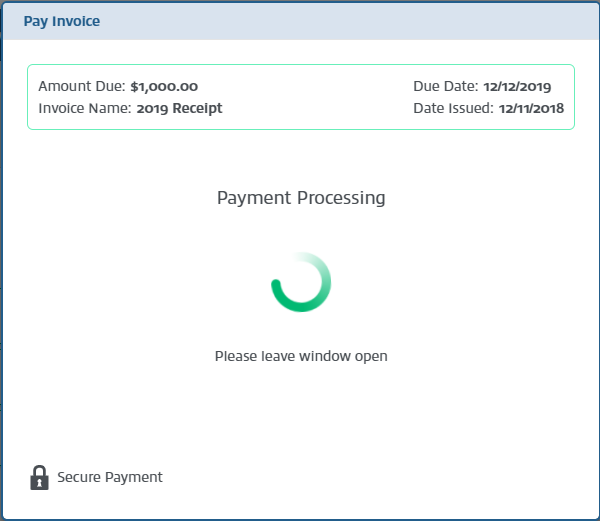
Task: Click the date issued '12/11/2018'
Action: click(x=531, y=109)
